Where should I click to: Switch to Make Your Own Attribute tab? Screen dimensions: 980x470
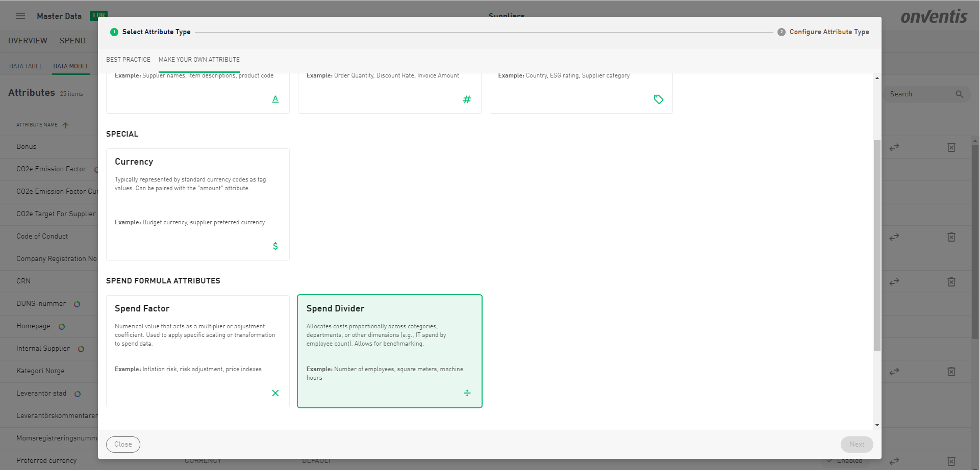pos(199,60)
